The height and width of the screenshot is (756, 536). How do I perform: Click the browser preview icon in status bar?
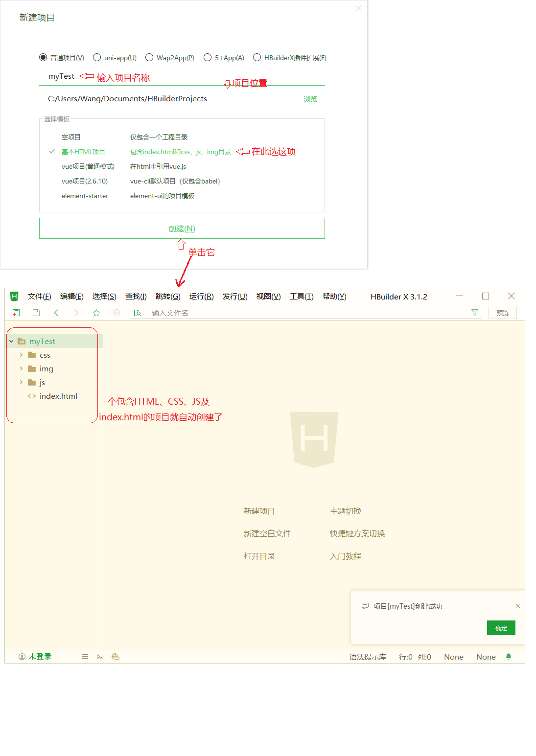pyautogui.click(x=116, y=657)
